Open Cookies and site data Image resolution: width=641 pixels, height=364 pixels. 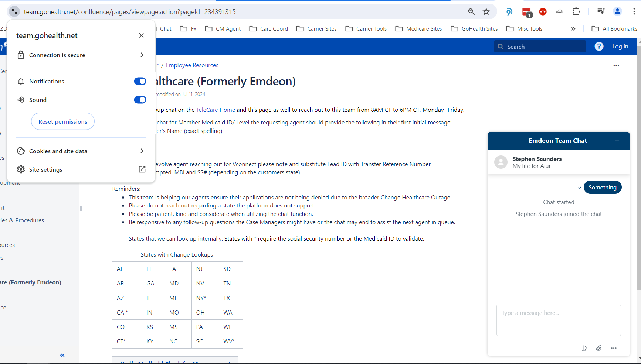(81, 151)
